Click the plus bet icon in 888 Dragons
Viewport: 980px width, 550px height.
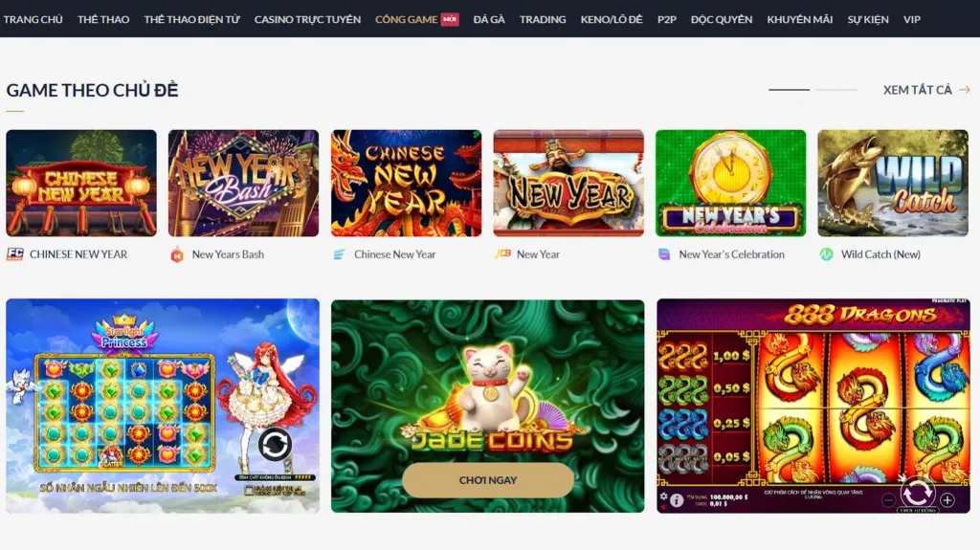[947, 500]
